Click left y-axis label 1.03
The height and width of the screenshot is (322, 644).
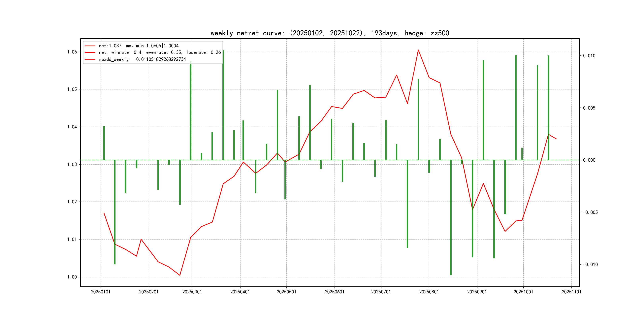[72, 164]
